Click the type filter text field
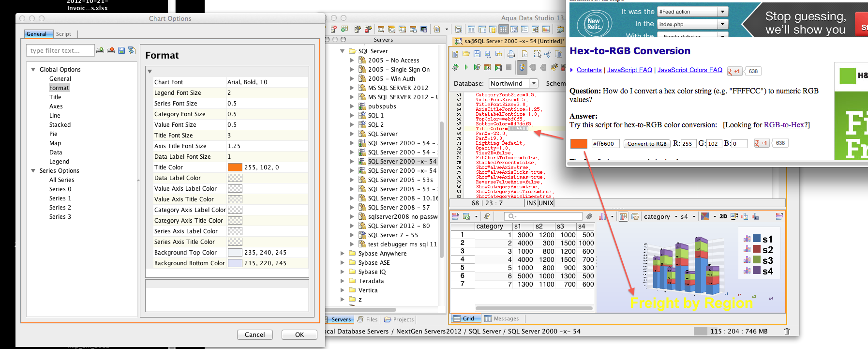Screen dimensions: 868x349 (x=60, y=50)
